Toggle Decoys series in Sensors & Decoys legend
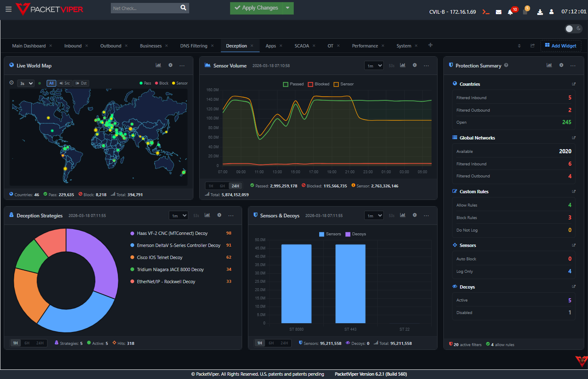Image resolution: width=588 pixels, height=379 pixels. click(x=355, y=234)
